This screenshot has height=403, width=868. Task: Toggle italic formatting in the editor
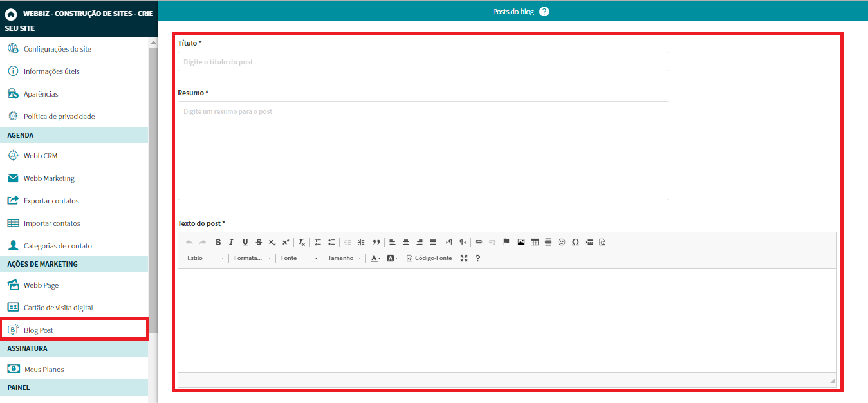(232, 243)
